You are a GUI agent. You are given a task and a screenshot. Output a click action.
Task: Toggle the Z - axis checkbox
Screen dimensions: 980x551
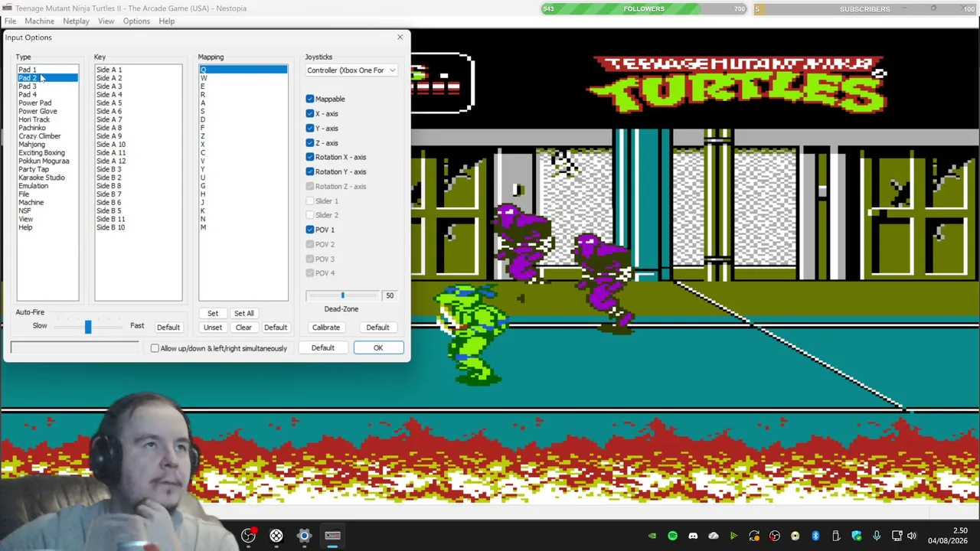(x=310, y=142)
